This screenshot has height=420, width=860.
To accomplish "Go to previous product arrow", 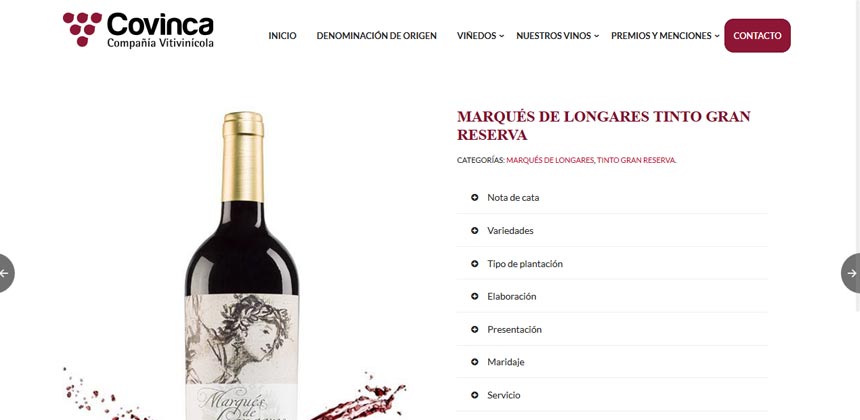I will click(6, 273).
